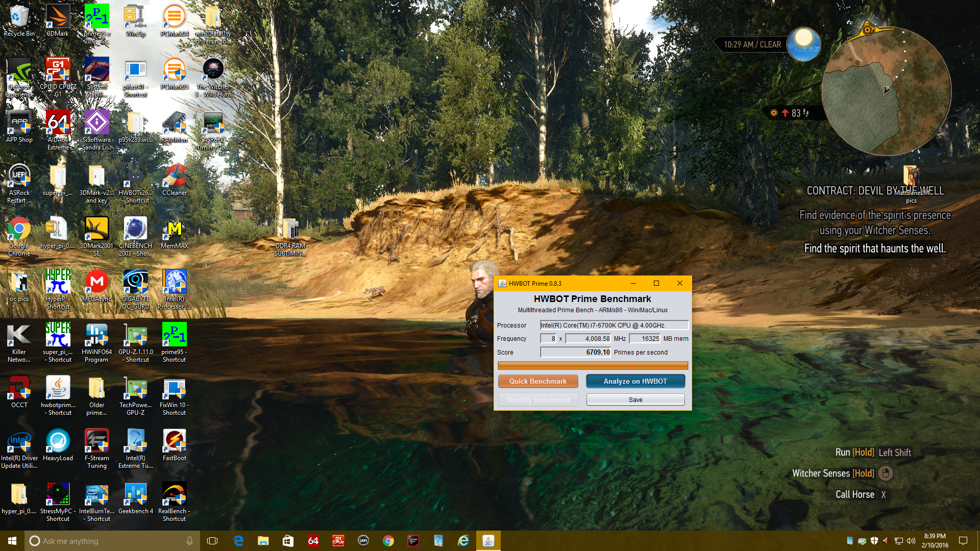Screen dimensions: 980x551
Task: Open Chrome from the taskbar
Action: 388,541
